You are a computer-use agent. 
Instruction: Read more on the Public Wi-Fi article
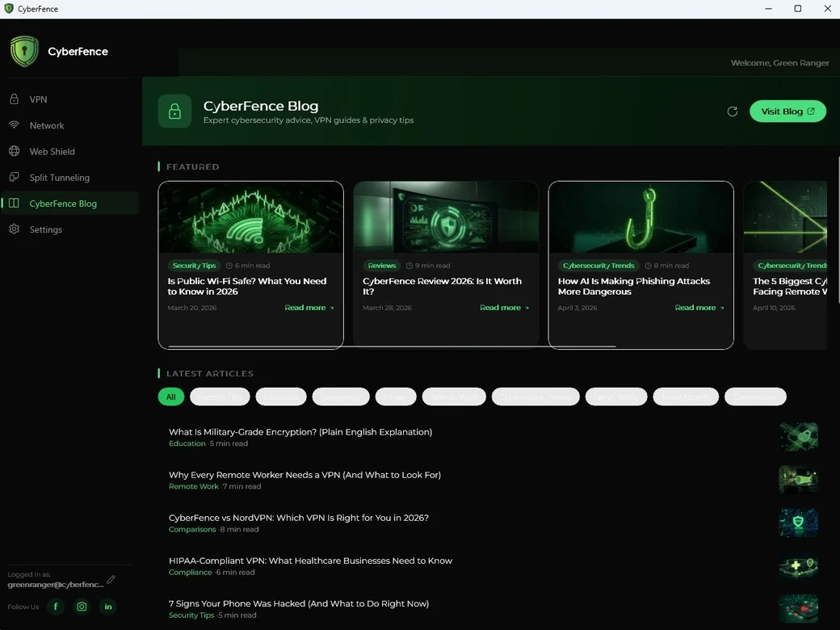point(309,308)
